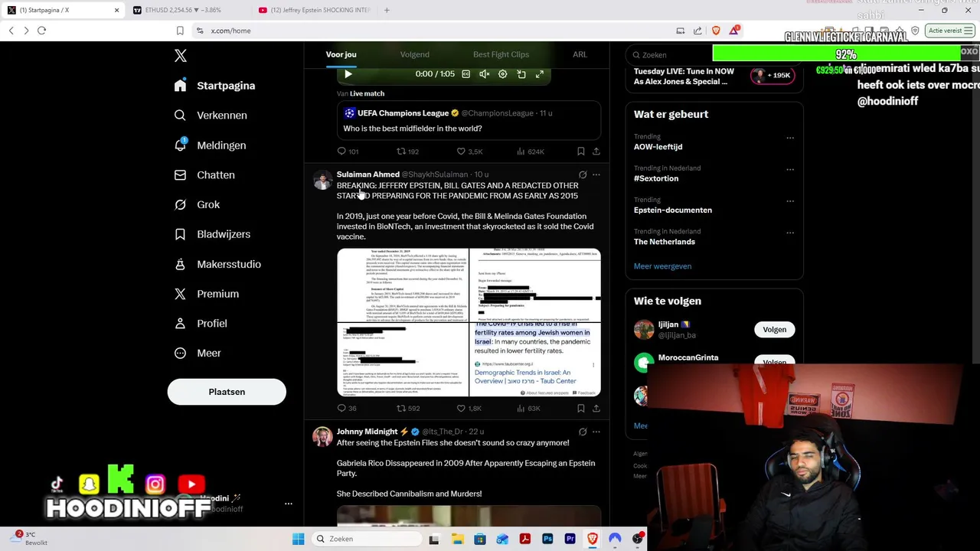980x551 pixels.
Task: Open Profiel in the sidebar
Action: point(201,324)
